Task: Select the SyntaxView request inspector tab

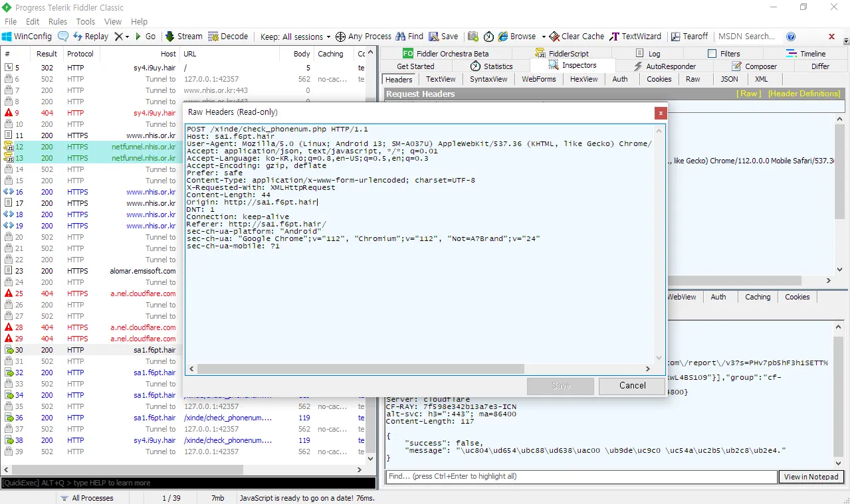Action: pyautogui.click(x=488, y=79)
